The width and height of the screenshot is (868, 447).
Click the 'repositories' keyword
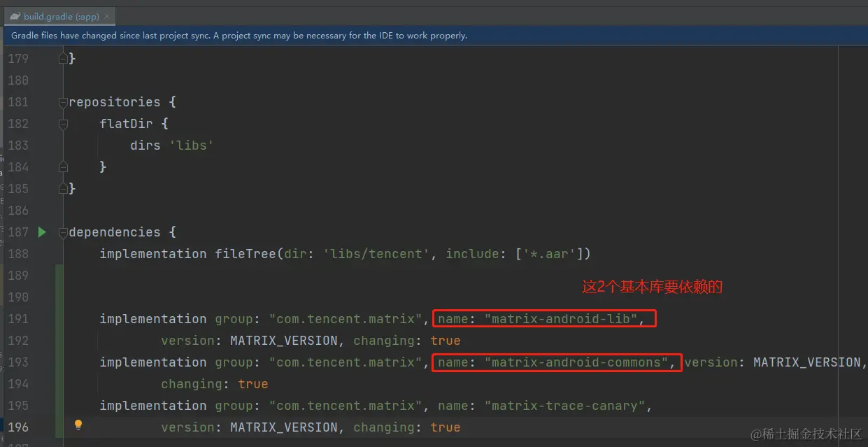click(x=115, y=102)
